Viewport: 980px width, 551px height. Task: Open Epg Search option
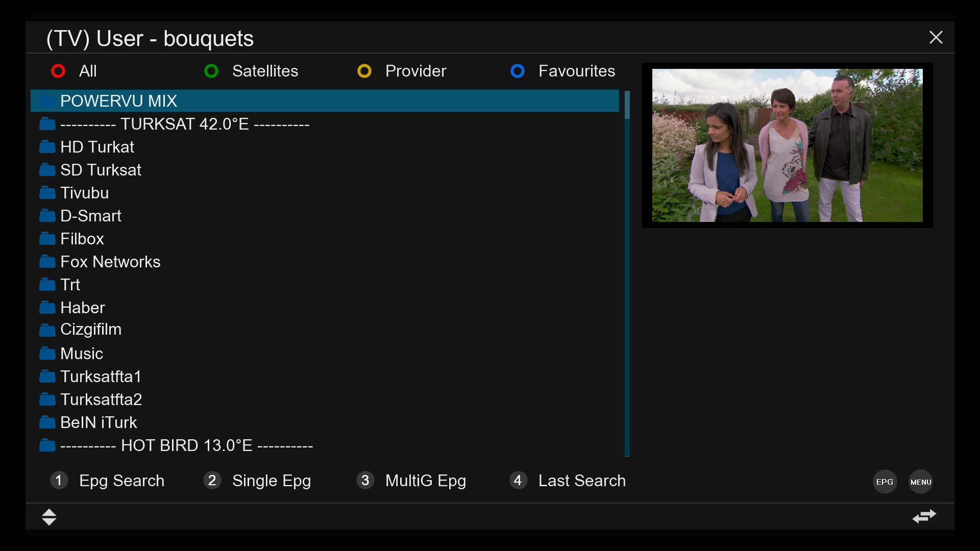click(121, 481)
